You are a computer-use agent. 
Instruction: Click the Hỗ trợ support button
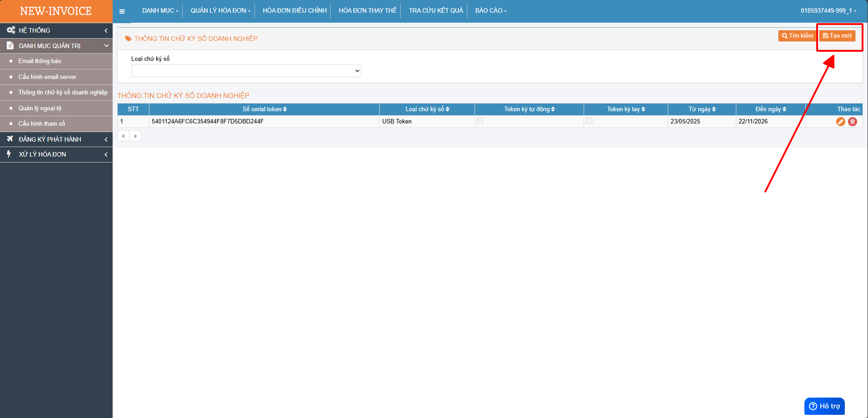pos(824,406)
